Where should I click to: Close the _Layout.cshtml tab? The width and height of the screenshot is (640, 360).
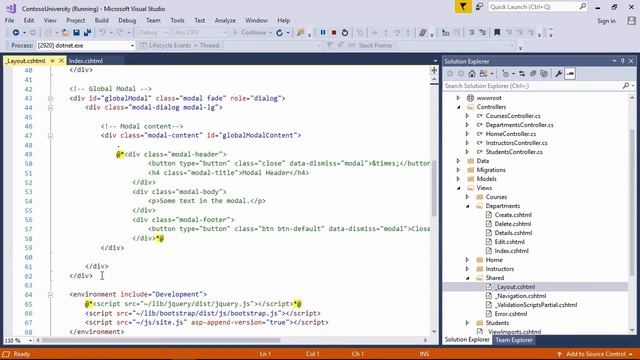click(61, 61)
